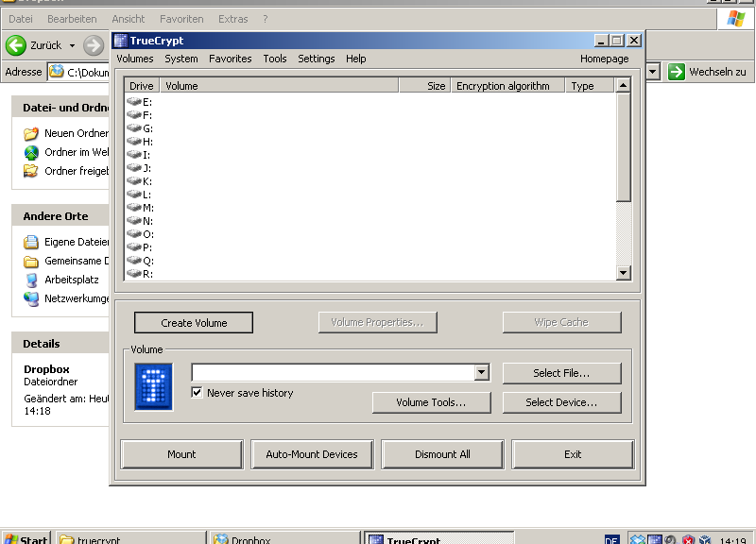
Task: Open Gemeinsame Dokumente folder icon
Action: [31, 262]
